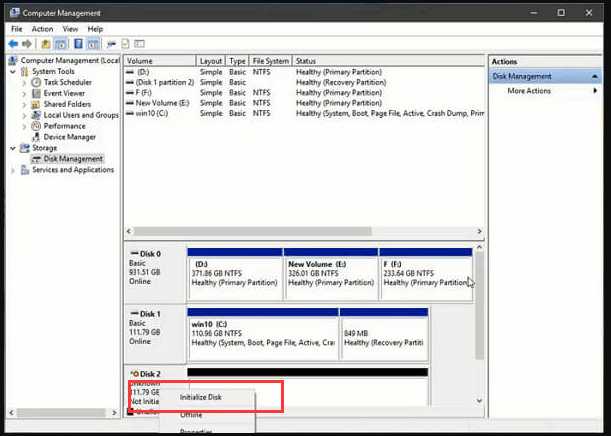Screen dimensions: 611x436
Task: Open Event Viewer in the console tree
Action: (64, 92)
